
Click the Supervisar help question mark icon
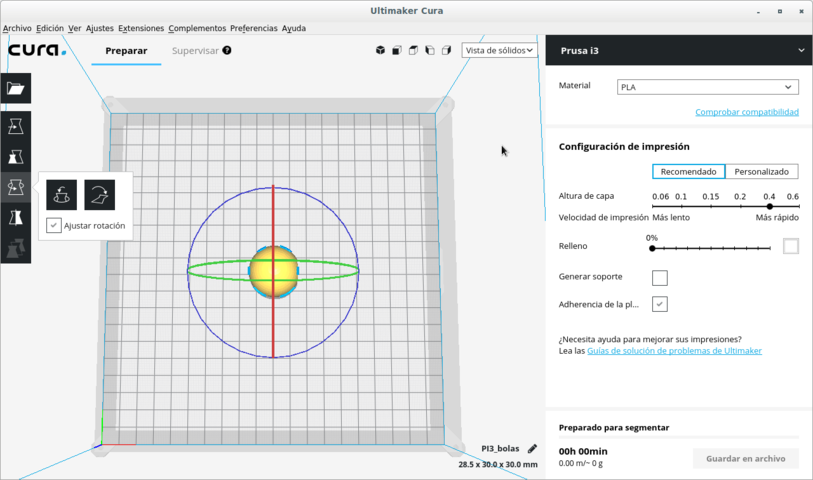point(227,50)
